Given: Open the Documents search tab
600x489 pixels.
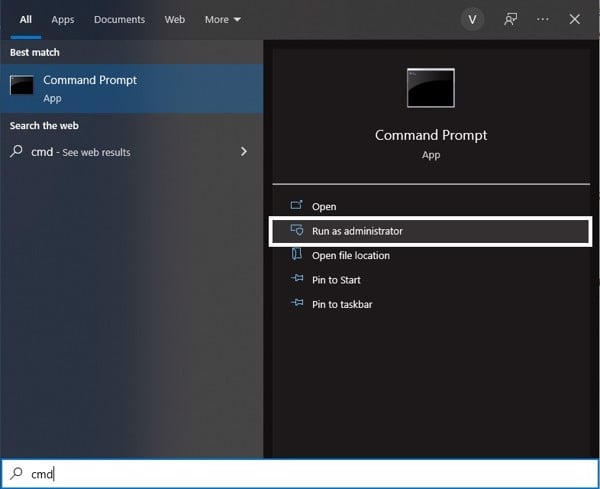Looking at the screenshot, I should click(119, 20).
